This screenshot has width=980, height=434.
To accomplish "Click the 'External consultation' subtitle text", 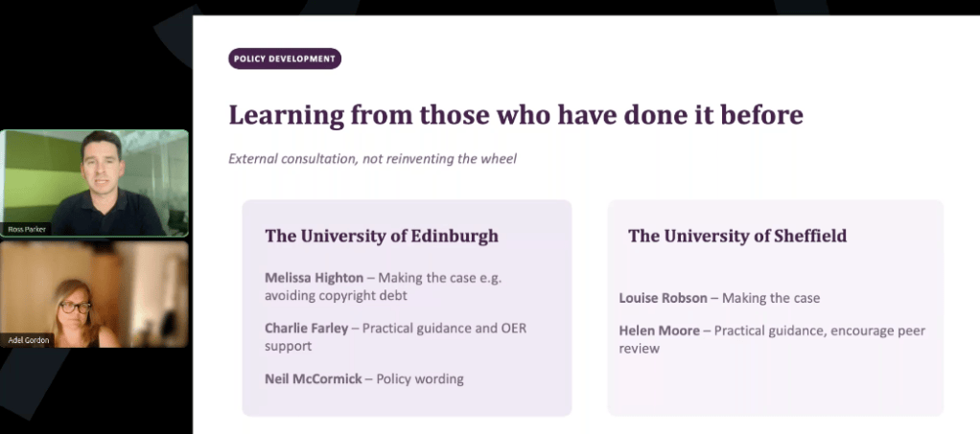I will 372,159.
